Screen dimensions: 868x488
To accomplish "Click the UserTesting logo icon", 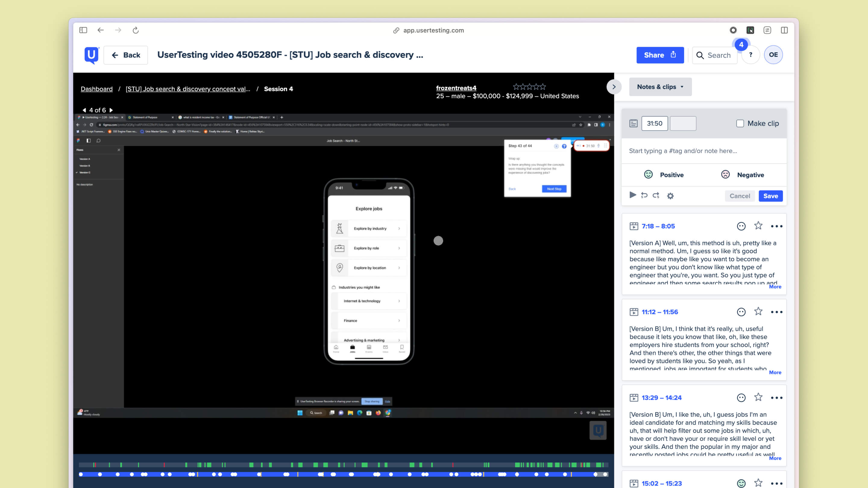I will coord(92,55).
